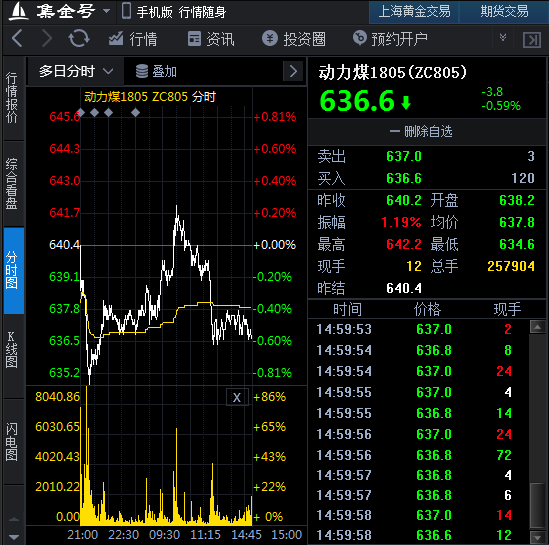Click the collapse side panel icon
549x545 pixels.
click(x=531, y=40)
